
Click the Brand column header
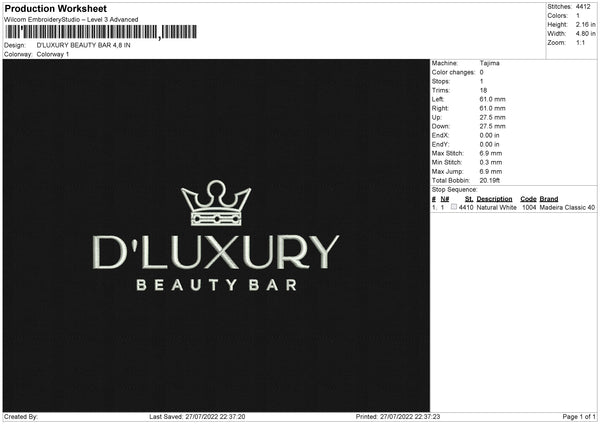click(549, 199)
